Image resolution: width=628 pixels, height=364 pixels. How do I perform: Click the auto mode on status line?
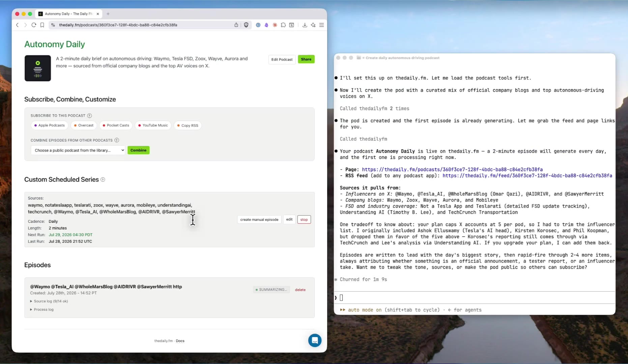click(411, 310)
